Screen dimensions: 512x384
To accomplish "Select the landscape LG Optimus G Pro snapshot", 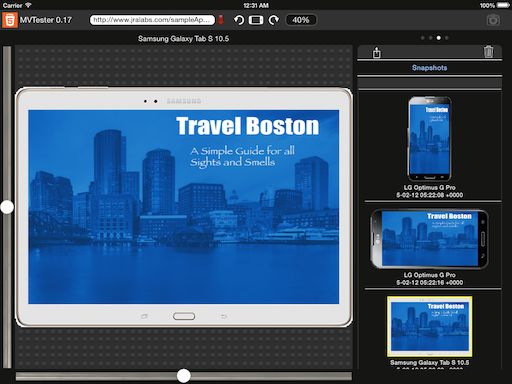I will tap(429, 239).
